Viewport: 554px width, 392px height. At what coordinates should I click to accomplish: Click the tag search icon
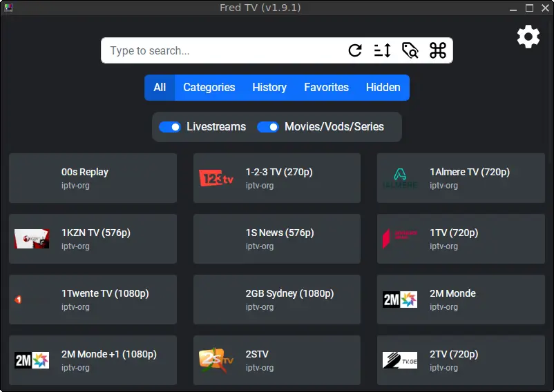(x=410, y=50)
